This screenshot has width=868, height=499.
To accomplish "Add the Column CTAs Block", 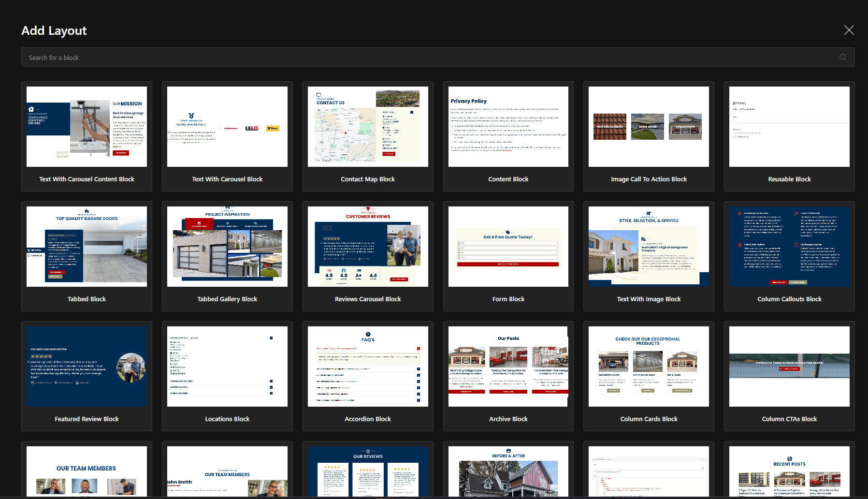I will 789,376.
